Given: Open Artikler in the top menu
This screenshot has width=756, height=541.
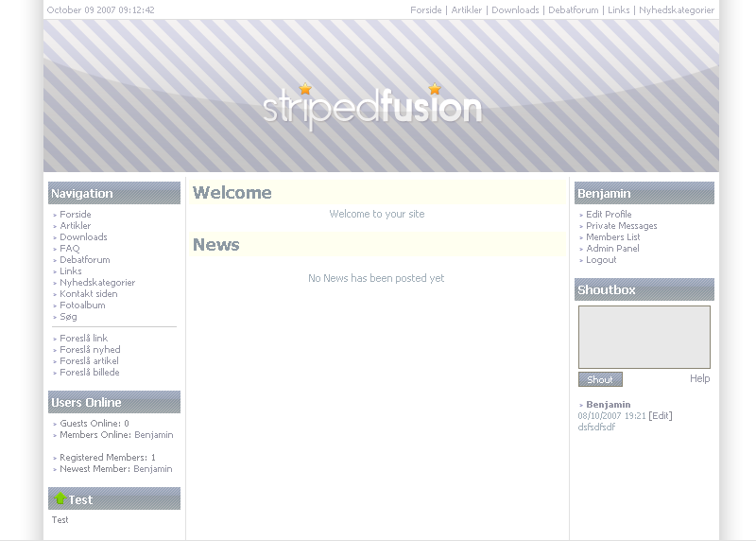Looking at the screenshot, I should coord(466,10).
